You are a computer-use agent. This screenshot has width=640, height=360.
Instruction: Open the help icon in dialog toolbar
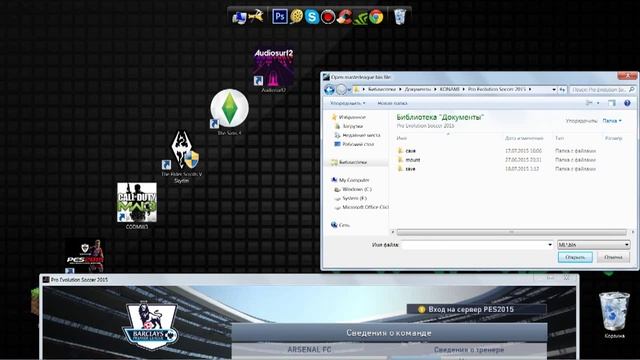627,103
